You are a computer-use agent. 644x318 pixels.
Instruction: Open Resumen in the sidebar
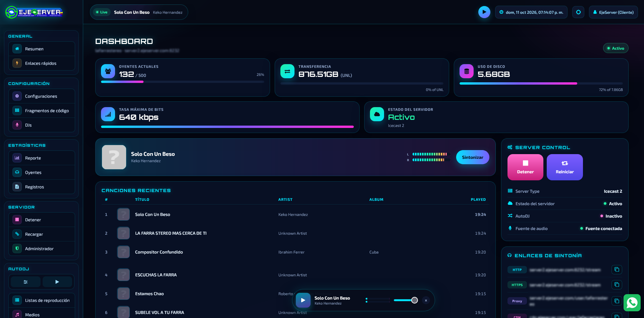click(42, 49)
